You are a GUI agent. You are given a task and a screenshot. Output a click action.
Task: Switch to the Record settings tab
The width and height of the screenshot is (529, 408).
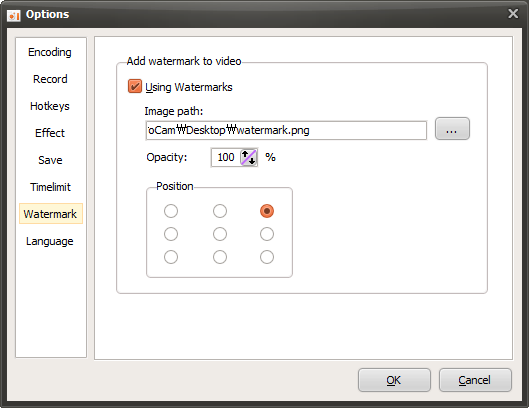[50, 79]
